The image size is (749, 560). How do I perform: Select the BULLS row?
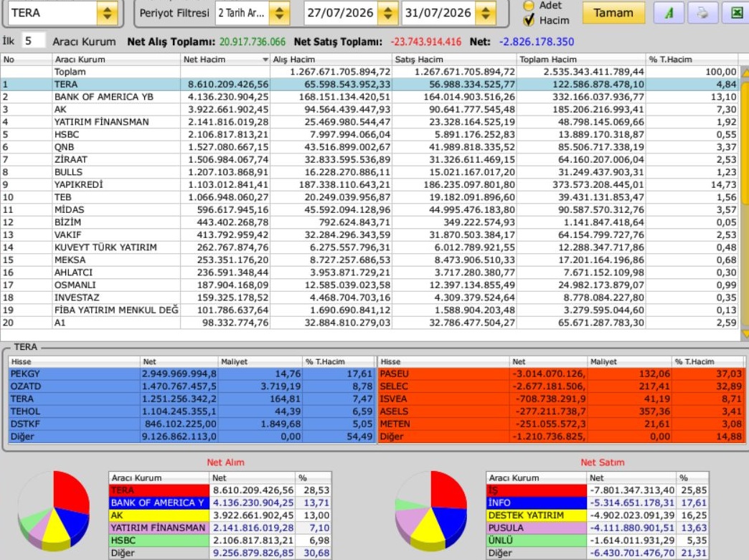point(369,172)
